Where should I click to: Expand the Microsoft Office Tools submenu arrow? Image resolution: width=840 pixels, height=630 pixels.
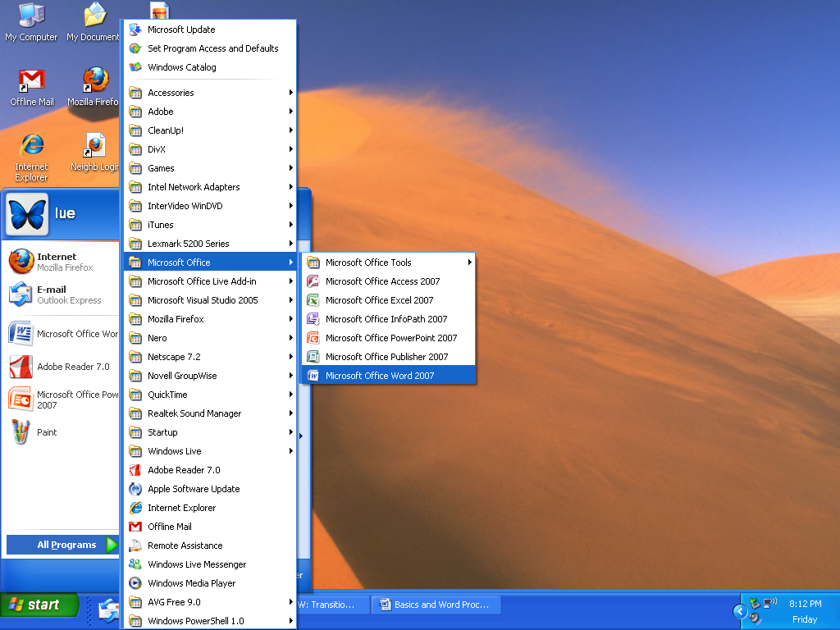click(x=469, y=262)
